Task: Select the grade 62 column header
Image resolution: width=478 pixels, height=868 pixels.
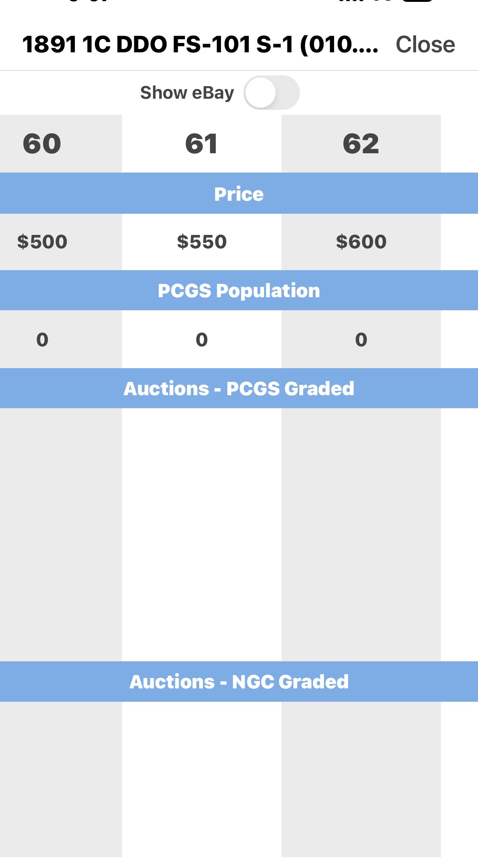Action: (x=361, y=144)
